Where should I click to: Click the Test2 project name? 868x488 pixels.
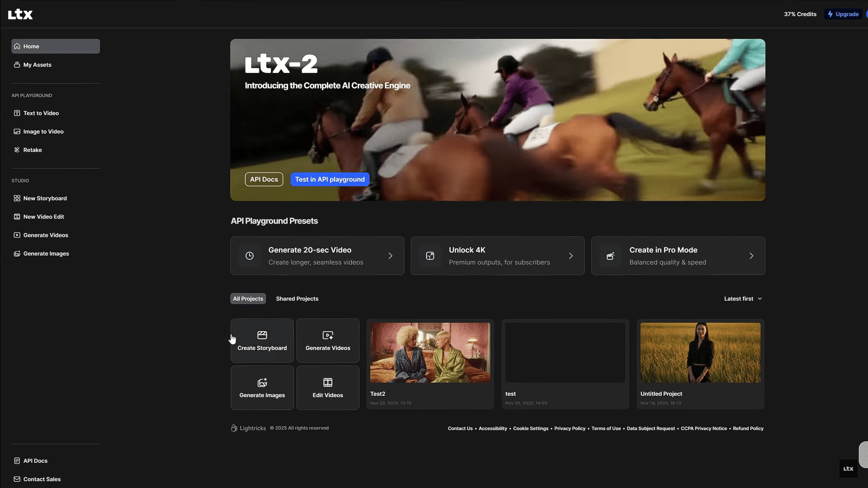tap(378, 394)
